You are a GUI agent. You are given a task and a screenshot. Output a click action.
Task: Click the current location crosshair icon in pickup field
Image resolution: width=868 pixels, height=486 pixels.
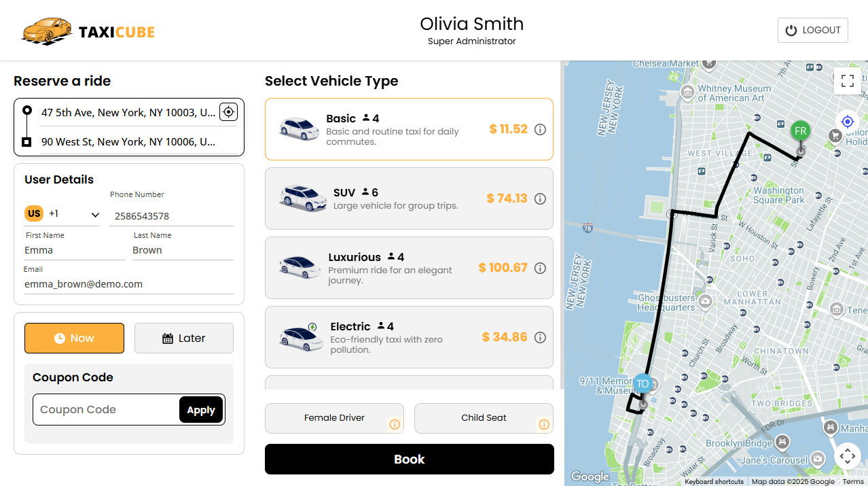point(229,112)
